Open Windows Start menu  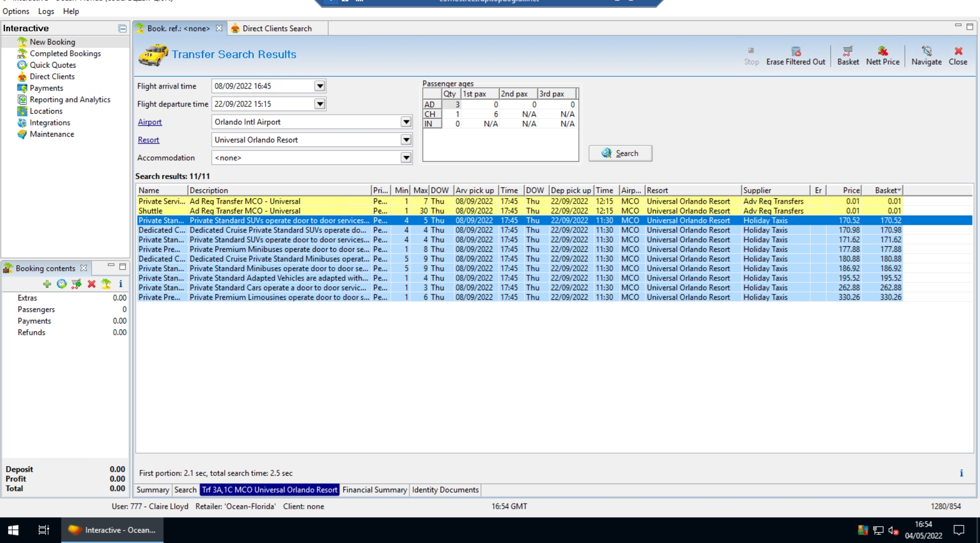pyautogui.click(x=13, y=530)
